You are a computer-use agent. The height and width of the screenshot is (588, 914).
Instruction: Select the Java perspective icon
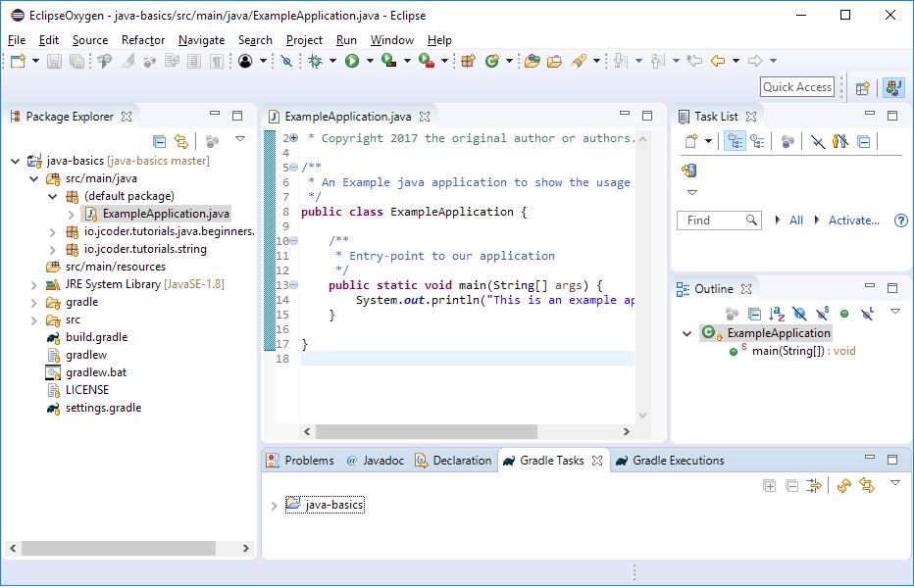[x=893, y=88]
